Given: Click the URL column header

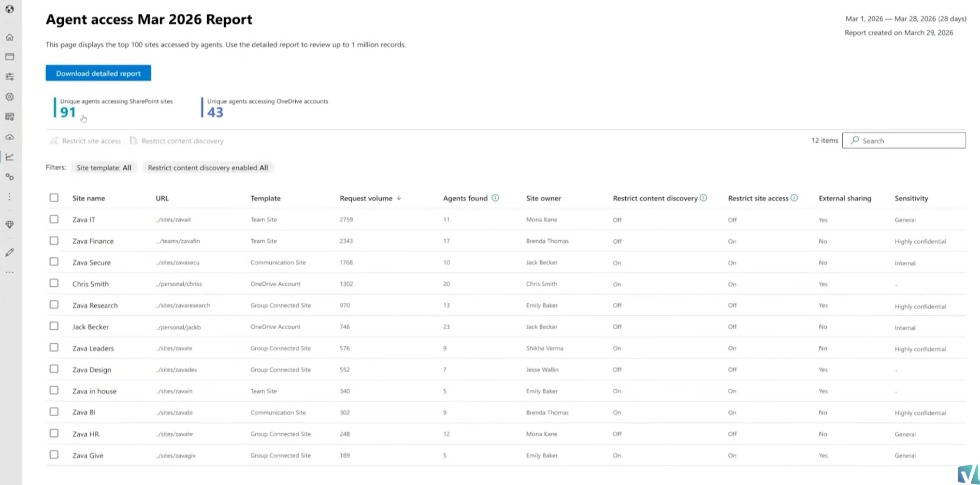Looking at the screenshot, I should 162,198.
